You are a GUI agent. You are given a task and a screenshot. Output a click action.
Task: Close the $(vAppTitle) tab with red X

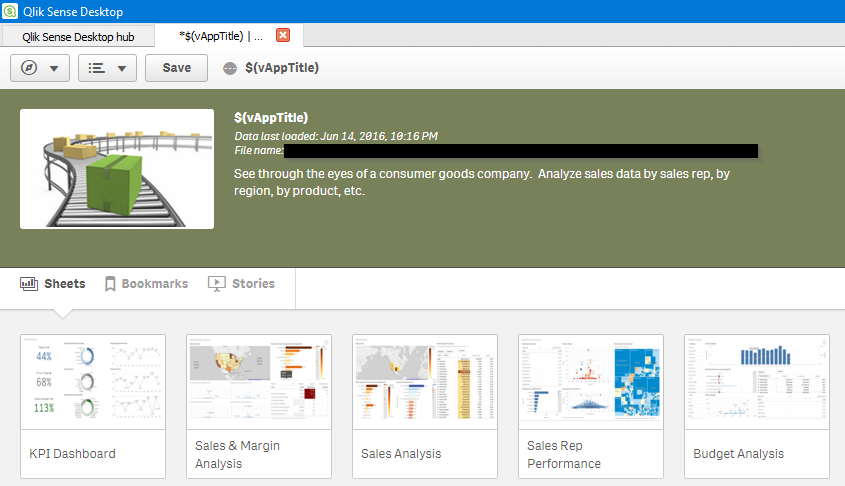283,35
